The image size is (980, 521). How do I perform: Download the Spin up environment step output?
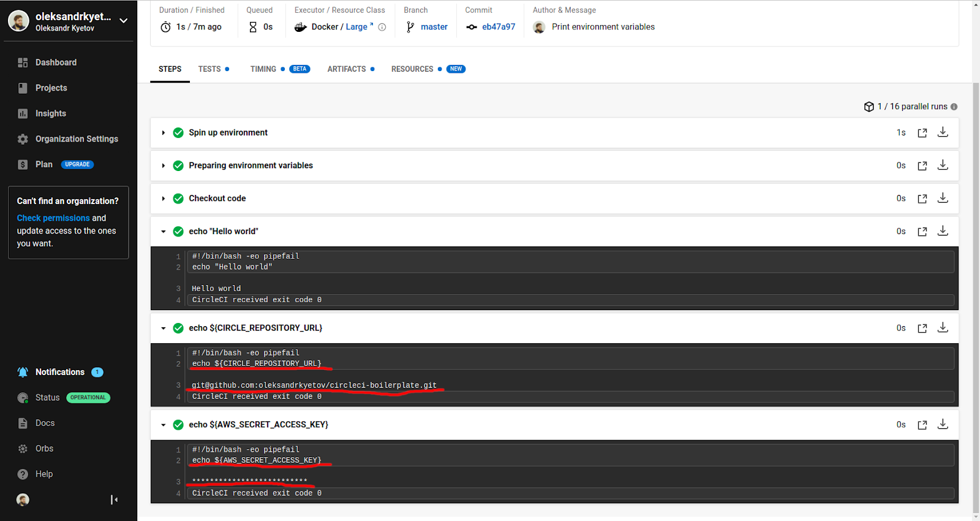pos(943,132)
